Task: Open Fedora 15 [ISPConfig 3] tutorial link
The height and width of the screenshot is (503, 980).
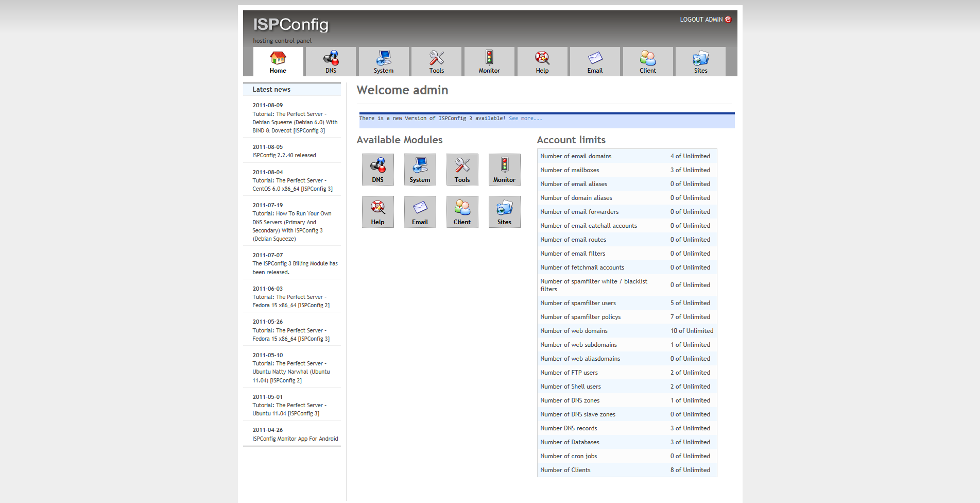Action: (x=291, y=334)
